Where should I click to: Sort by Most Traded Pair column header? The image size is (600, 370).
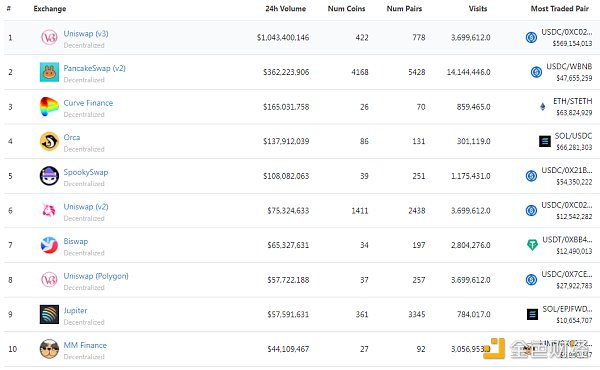(559, 8)
